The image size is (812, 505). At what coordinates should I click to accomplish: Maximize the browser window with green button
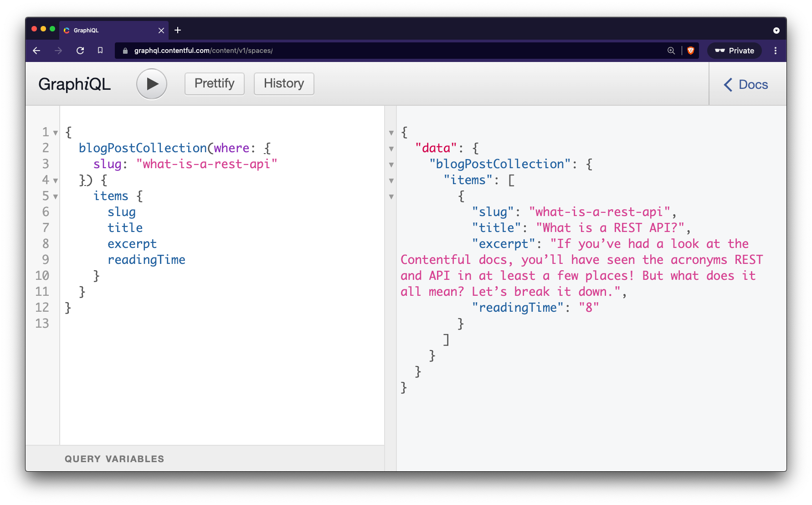click(52, 29)
